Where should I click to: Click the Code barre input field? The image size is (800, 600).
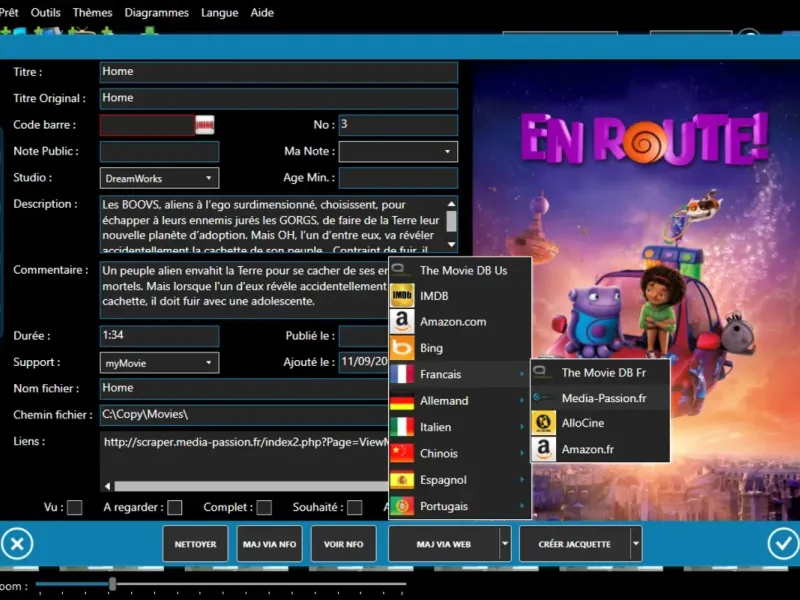coord(147,125)
